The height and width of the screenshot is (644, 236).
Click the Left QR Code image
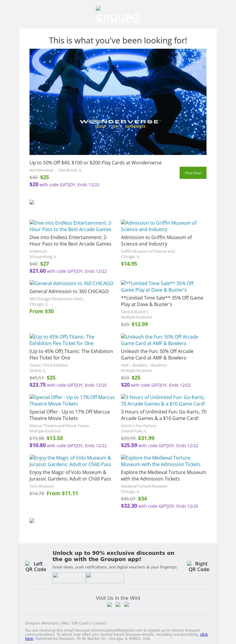click(x=36, y=566)
